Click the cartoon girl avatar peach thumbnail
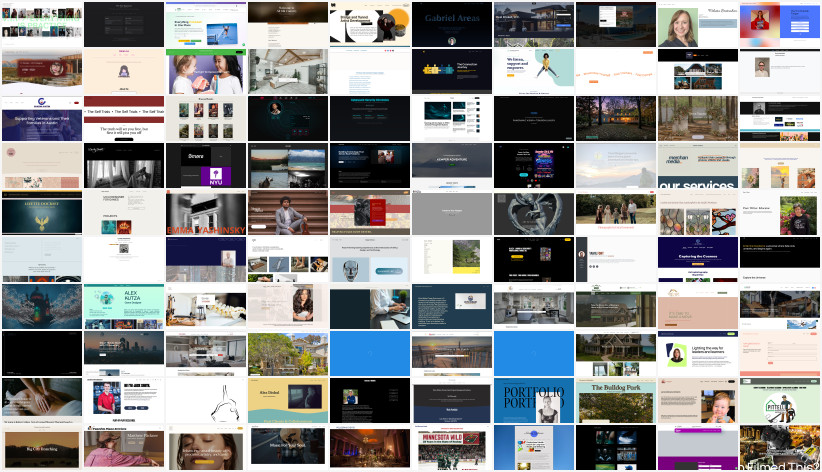822x472 pixels. (x=124, y=71)
